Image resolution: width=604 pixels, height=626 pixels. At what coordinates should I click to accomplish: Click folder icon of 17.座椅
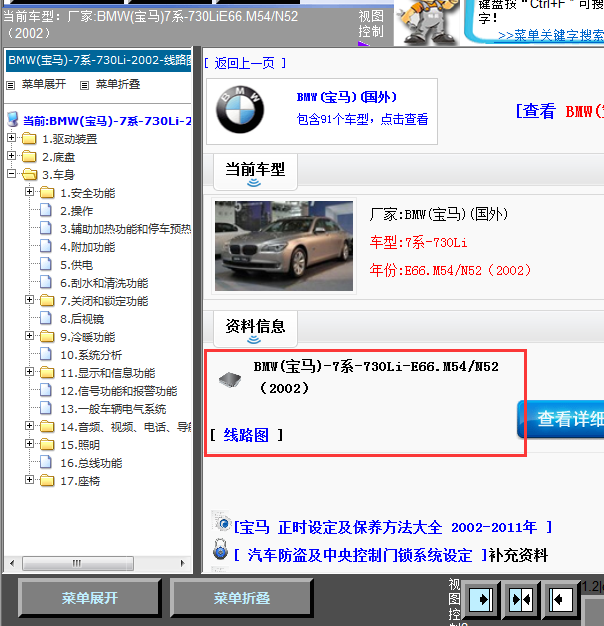(x=47, y=481)
